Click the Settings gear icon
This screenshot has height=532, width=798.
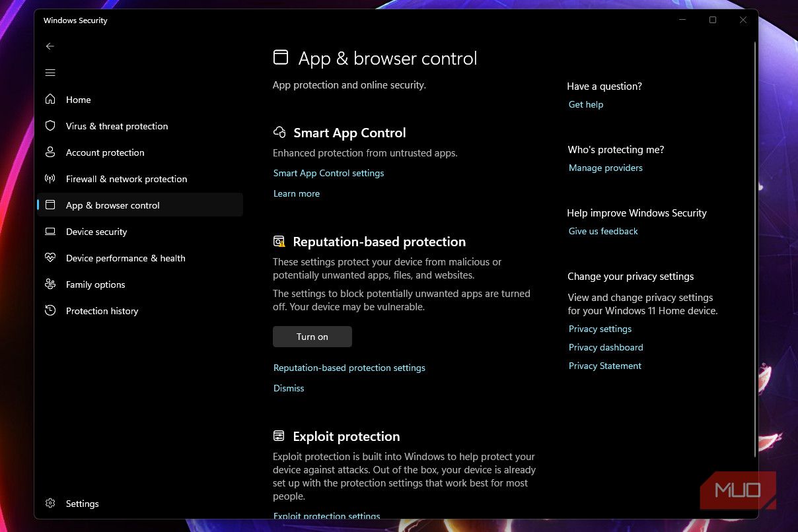[x=50, y=503]
